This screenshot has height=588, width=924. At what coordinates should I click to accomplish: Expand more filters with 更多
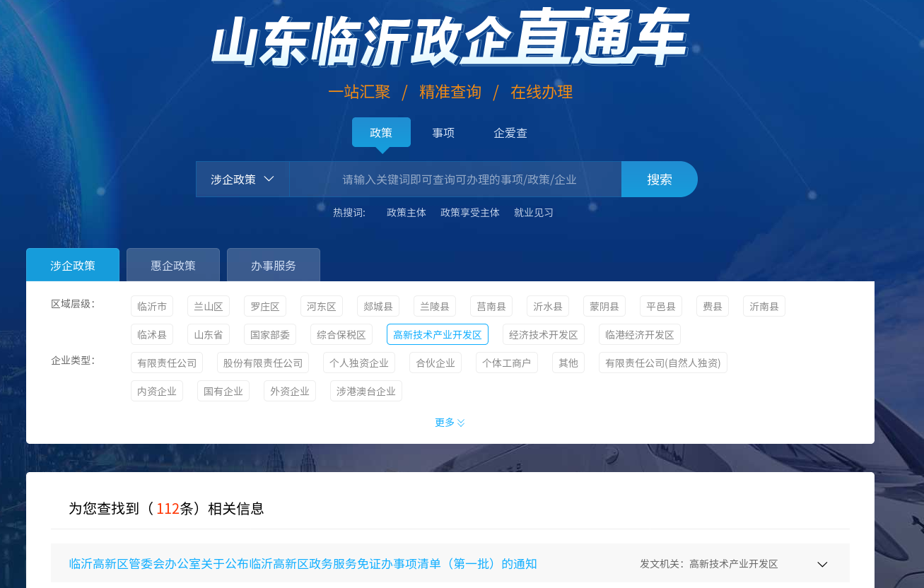(x=450, y=423)
